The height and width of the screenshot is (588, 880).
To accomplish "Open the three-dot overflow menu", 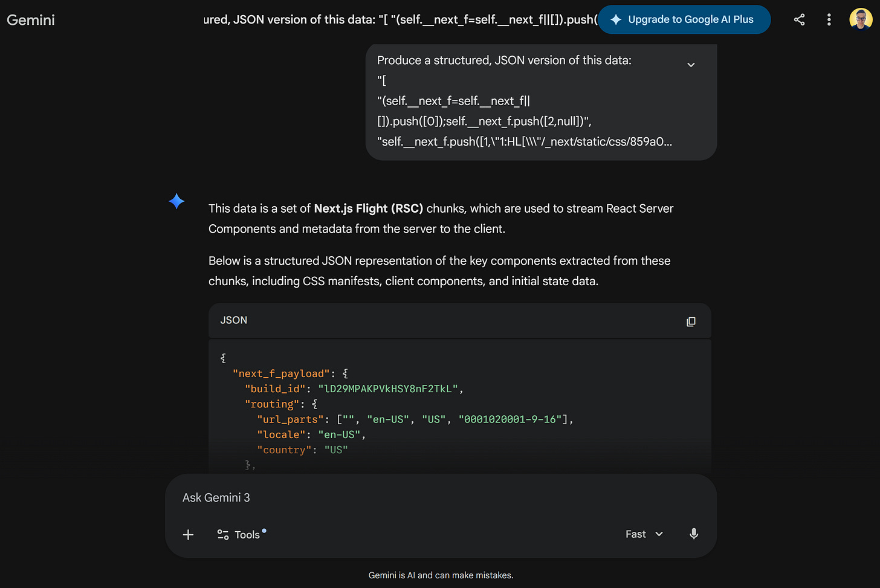I will coord(829,19).
